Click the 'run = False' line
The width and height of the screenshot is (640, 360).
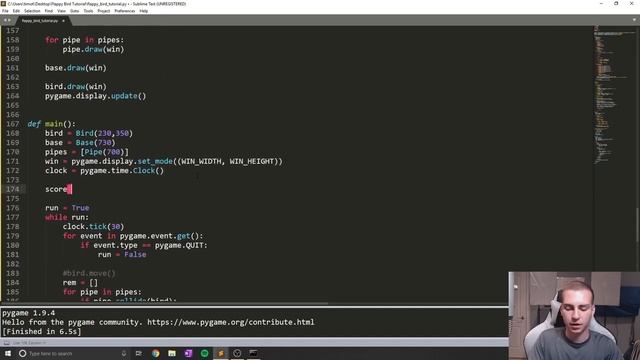click(122, 254)
